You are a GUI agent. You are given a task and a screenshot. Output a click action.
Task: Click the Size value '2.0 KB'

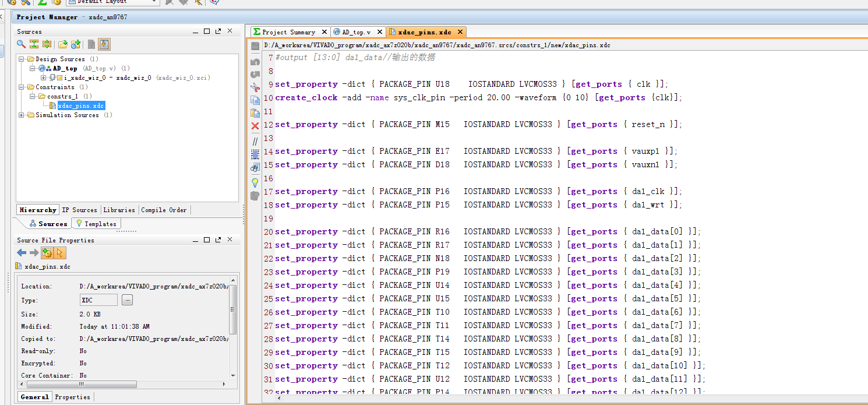point(90,314)
